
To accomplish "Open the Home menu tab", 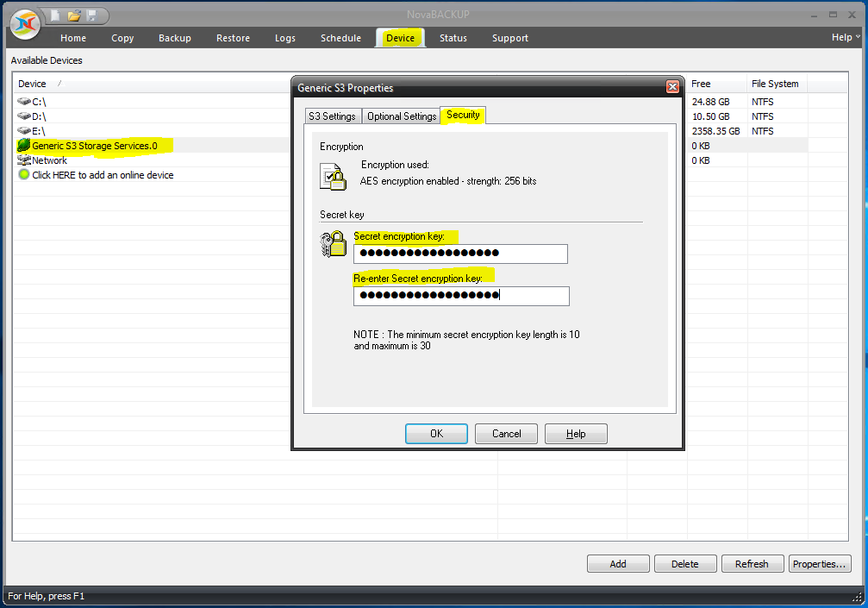I will pos(73,38).
